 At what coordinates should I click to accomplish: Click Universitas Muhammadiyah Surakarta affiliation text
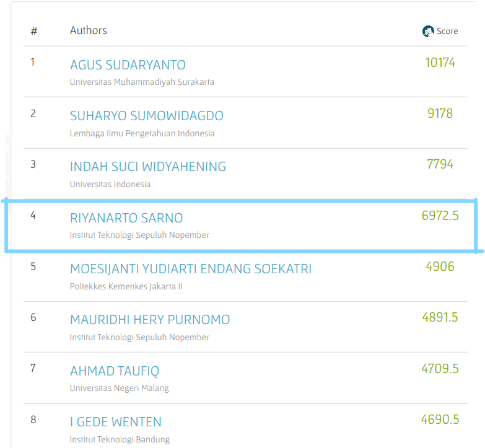[142, 82]
